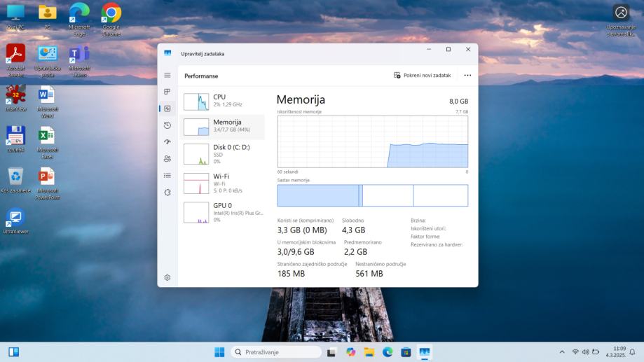Viewport: 644px width, 362px height.
Task: Open Task View on the taskbar
Action: (331, 352)
